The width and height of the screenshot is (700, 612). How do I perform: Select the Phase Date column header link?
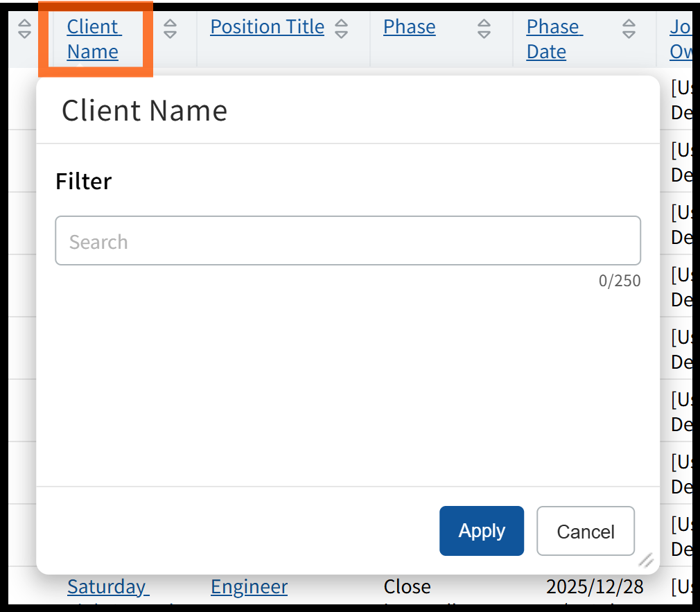(554, 39)
